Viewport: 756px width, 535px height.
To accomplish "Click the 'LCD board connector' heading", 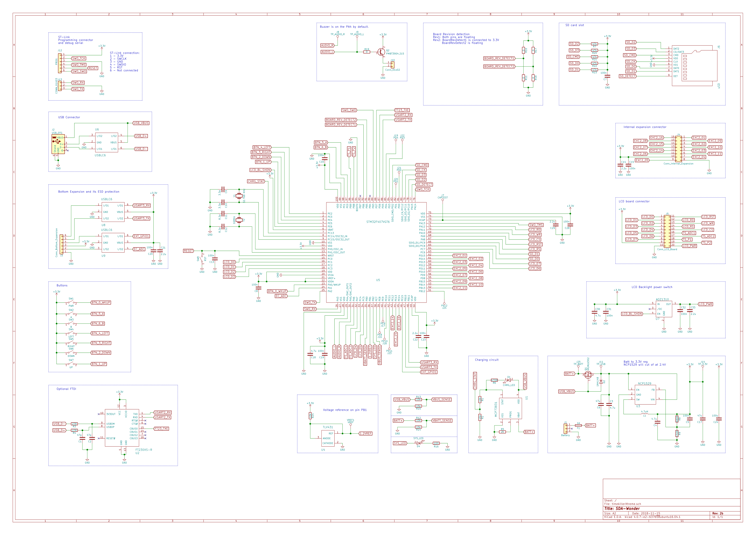I will [x=634, y=201].
